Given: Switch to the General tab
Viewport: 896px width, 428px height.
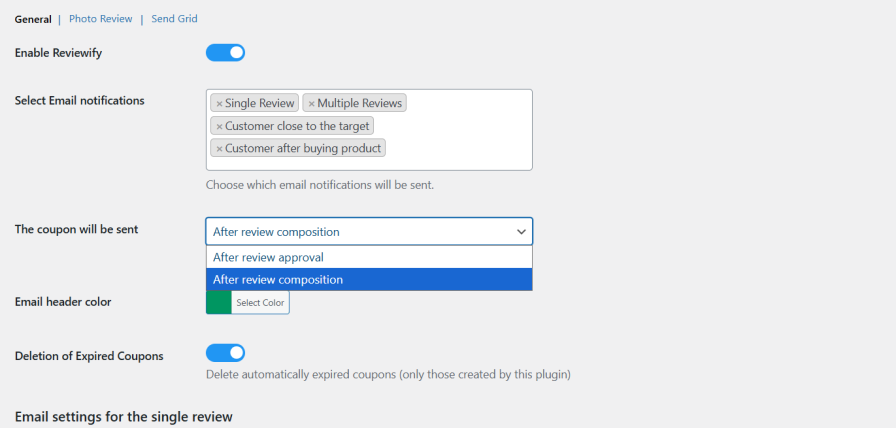Looking at the screenshot, I should [33, 19].
